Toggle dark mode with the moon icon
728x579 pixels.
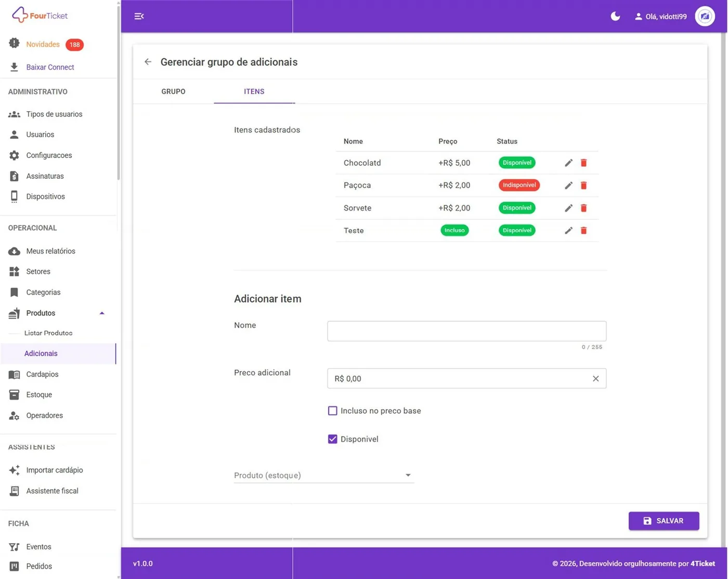[615, 16]
